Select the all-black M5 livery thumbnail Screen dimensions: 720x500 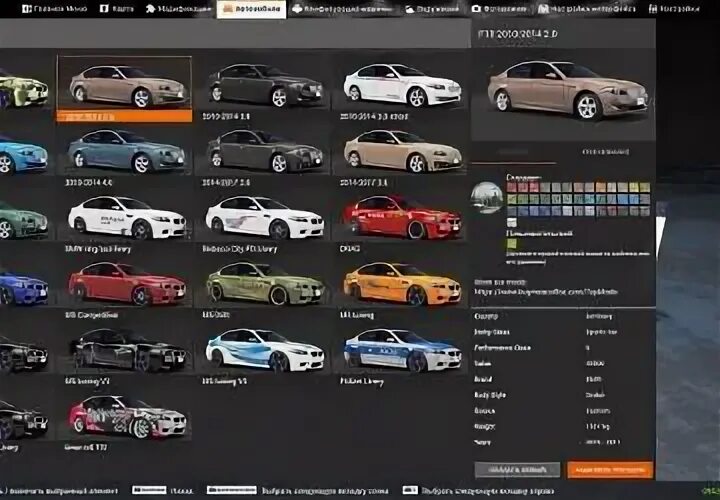pyautogui.click(x=124, y=349)
